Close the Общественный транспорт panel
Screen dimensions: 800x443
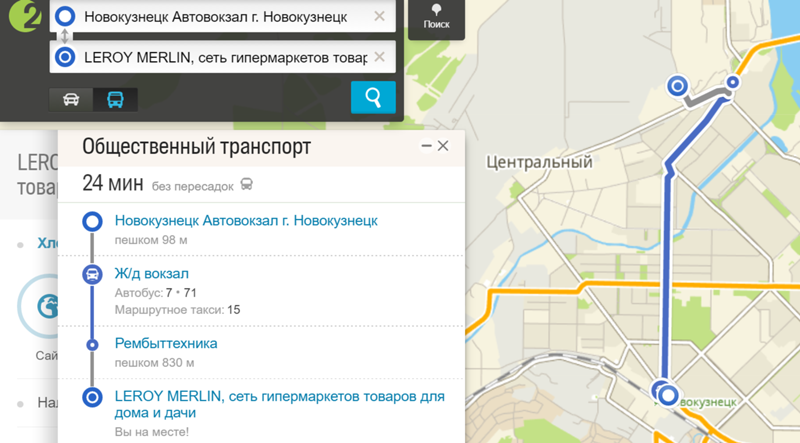coord(443,146)
